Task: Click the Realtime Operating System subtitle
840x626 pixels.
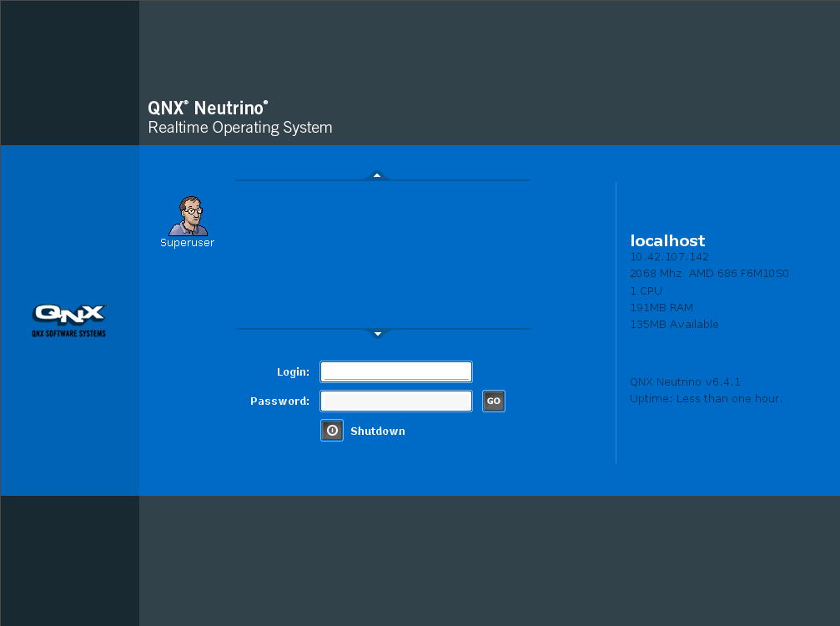Action: pyautogui.click(x=239, y=128)
